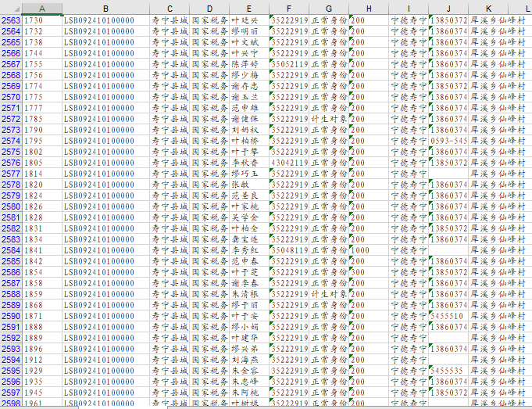Select column C header
This screenshot has height=409, width=532.
(170, 9)
